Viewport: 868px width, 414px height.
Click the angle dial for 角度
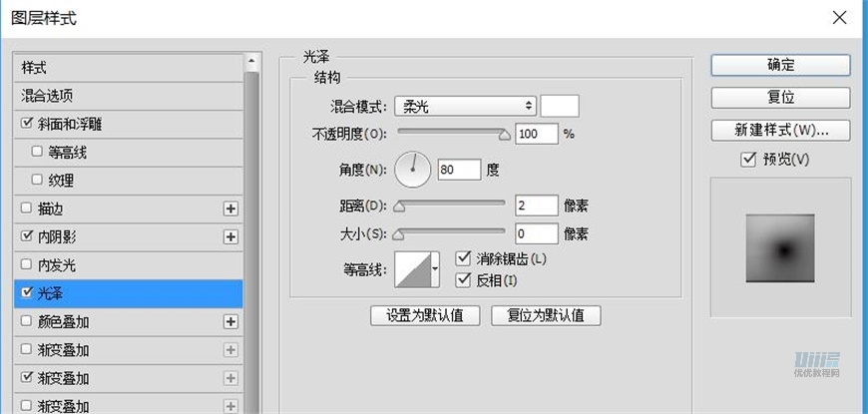[412, 170]
